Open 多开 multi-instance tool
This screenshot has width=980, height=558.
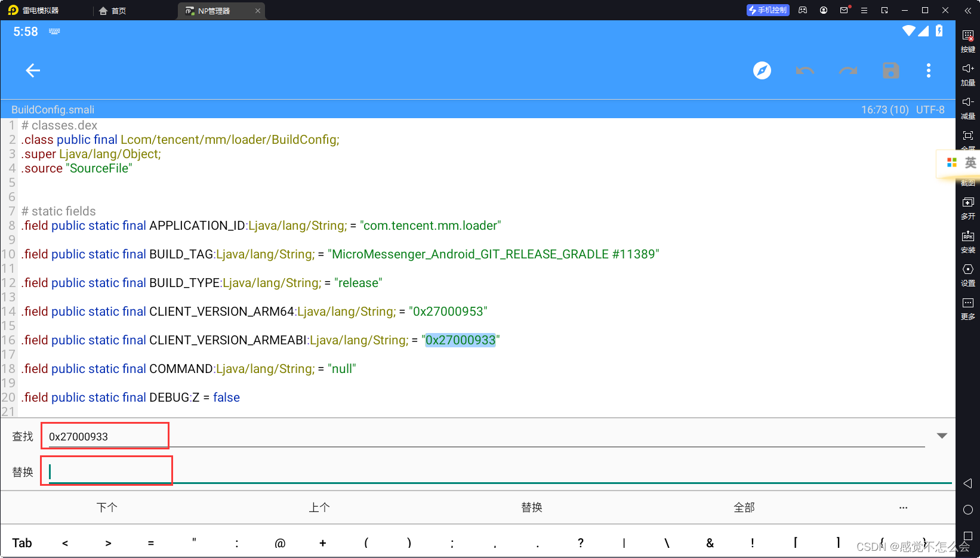pos(968,208)
